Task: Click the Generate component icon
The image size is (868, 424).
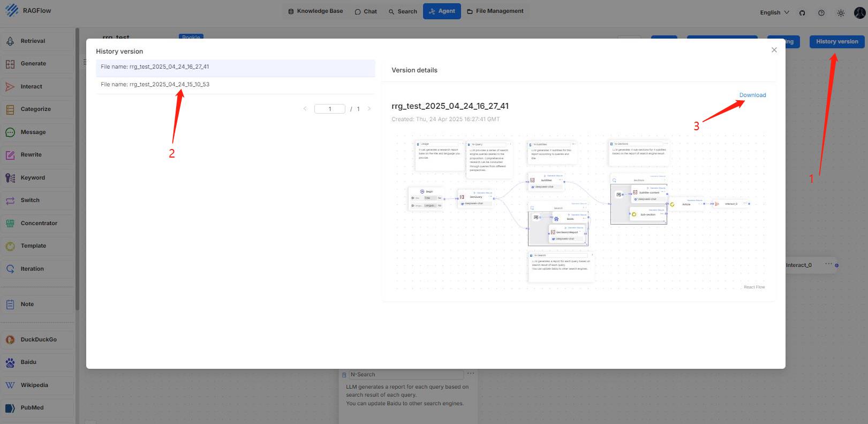Action: [x=10, y=64]
